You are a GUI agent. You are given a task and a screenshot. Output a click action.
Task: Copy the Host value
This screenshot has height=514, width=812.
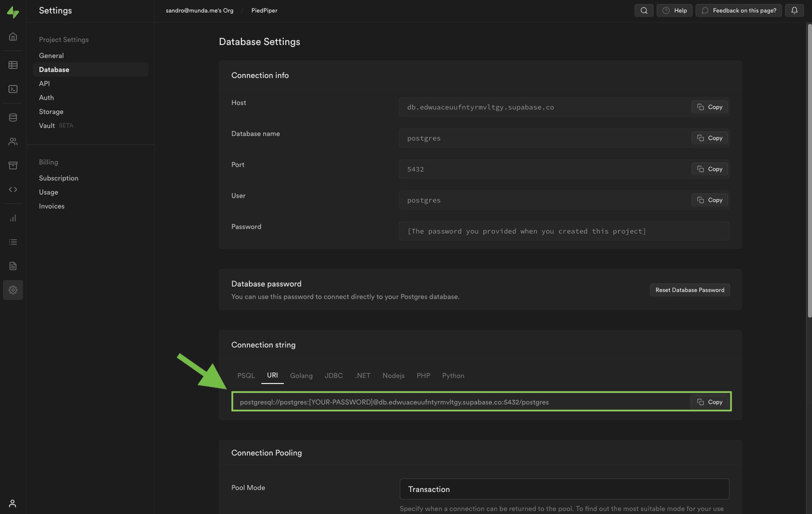coord(710,107)
